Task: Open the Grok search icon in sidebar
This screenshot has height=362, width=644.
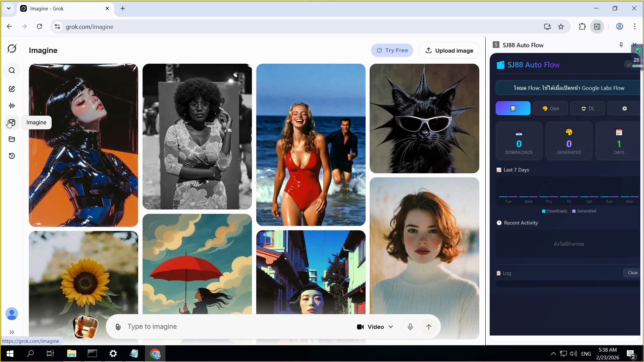Action: 12,70
